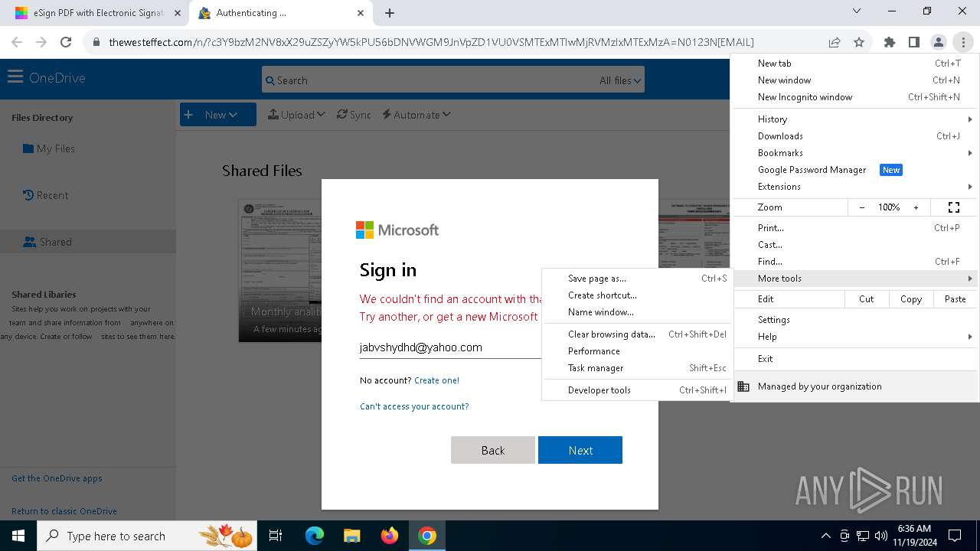Click the zoom in plus button
Viewport: 980px width, 551px height.
[x=916, y=207]
